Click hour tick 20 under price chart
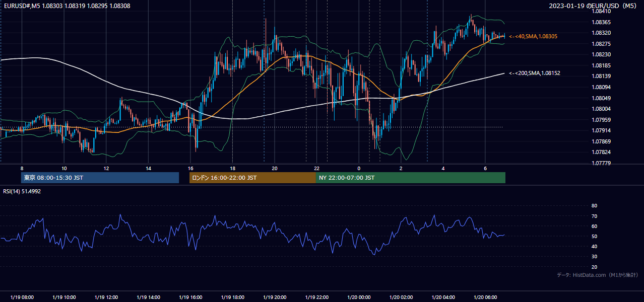The width and height of the screenshot is (644, 302). click(274, 168)
